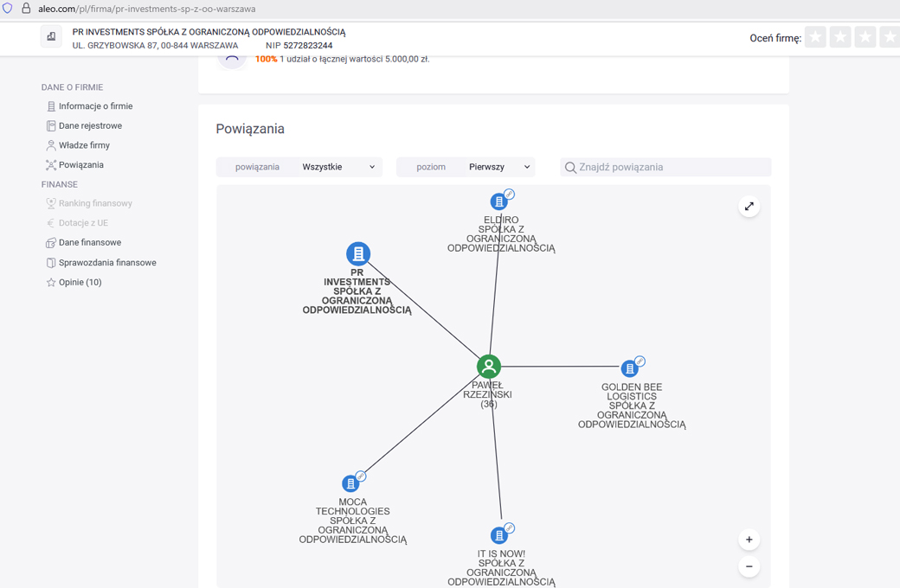The height and width of the screenshot is (588, 900).
Task: Click the Grzybowska 87 address text
Action: coord(155,45)
